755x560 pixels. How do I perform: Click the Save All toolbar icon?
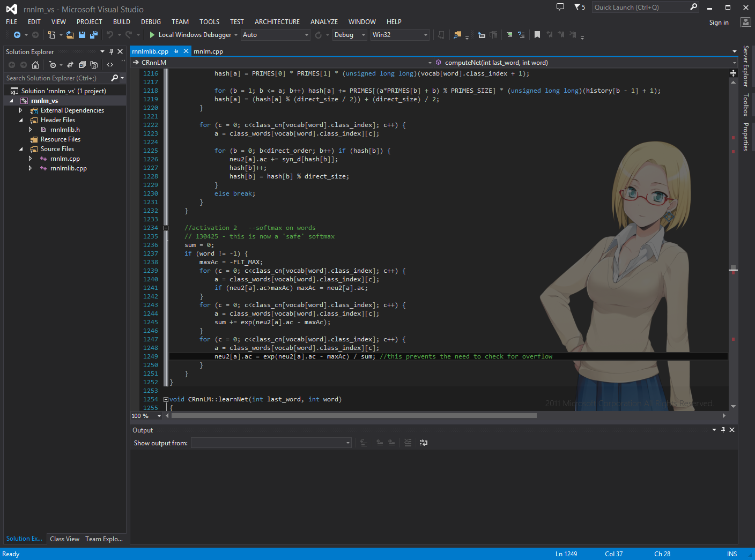tap(94, 35)
